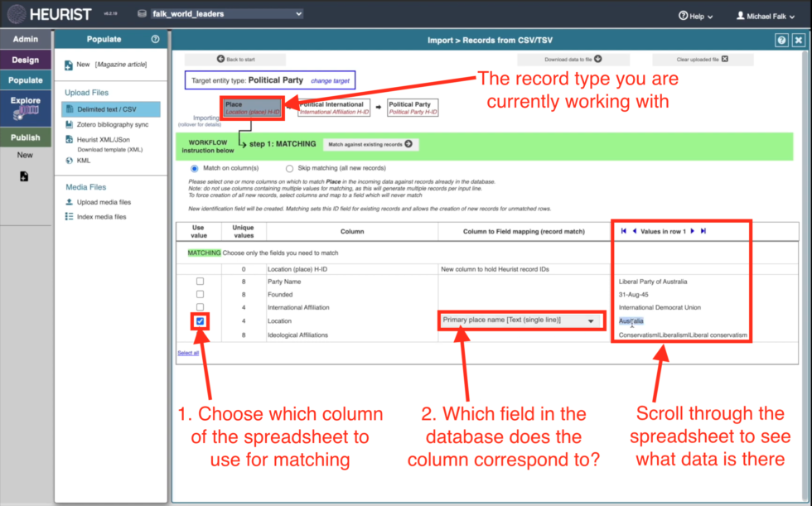
Task: Select Delimited text / CSV upload option
Action: pos(111,109)
